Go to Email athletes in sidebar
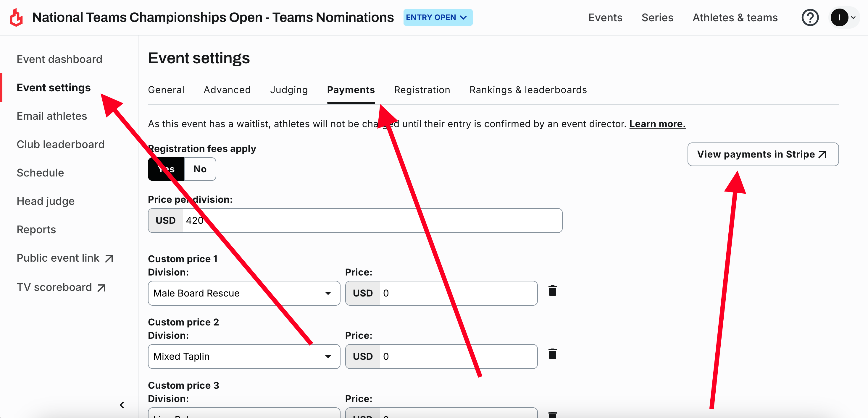Screen dimensions: 868x418 [52, 116]
